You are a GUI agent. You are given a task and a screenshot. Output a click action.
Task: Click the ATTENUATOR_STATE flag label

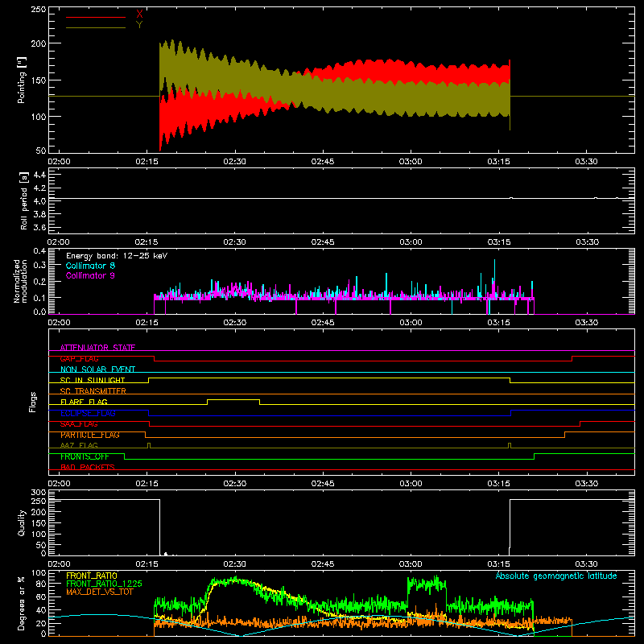(97, 348)
